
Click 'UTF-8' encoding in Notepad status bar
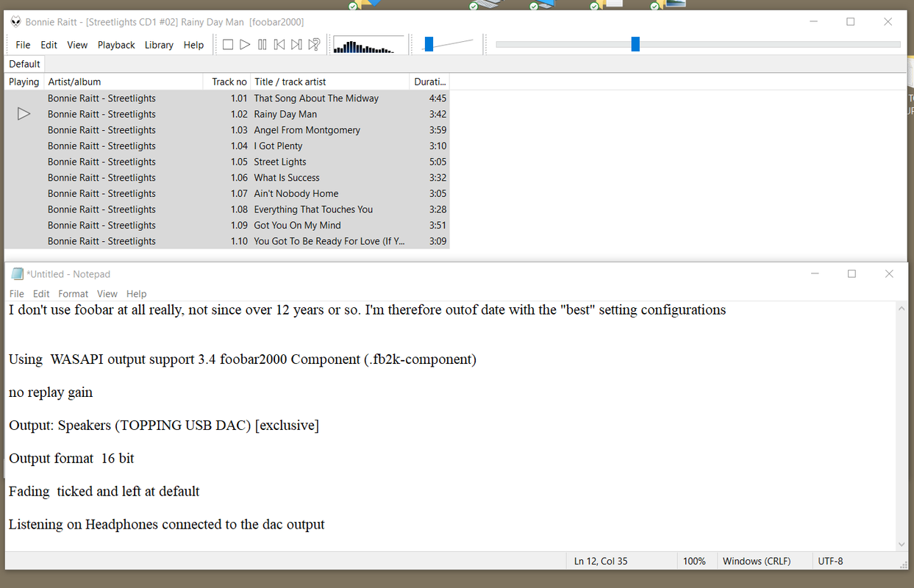831,561
